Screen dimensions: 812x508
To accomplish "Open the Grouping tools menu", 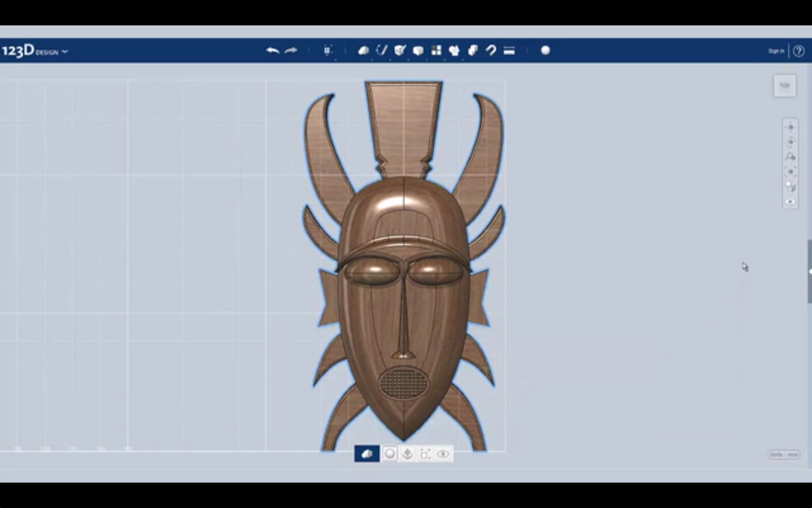I will pos(454,50).
